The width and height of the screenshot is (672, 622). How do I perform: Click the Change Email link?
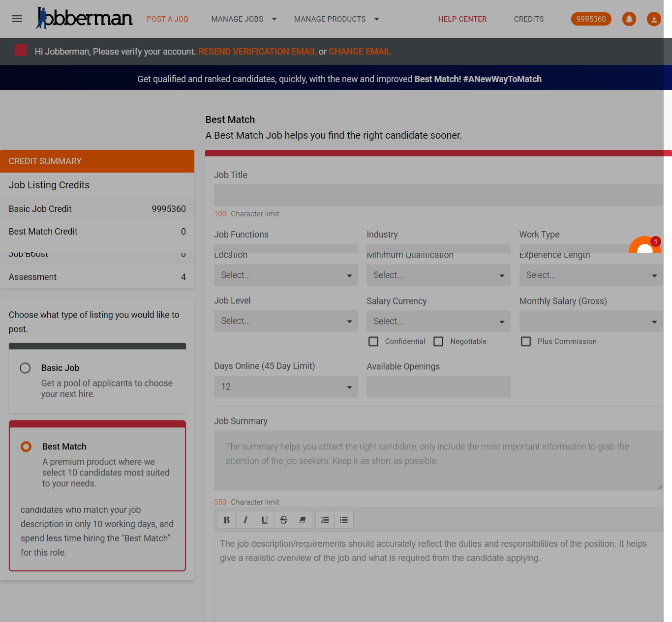point(360,52)
